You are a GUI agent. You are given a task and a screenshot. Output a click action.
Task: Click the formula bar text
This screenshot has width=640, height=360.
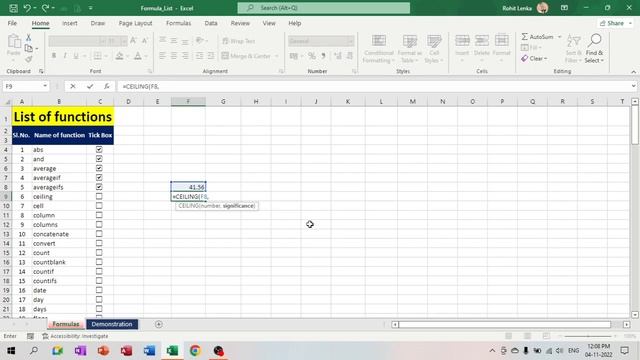[x=141, y=86]
